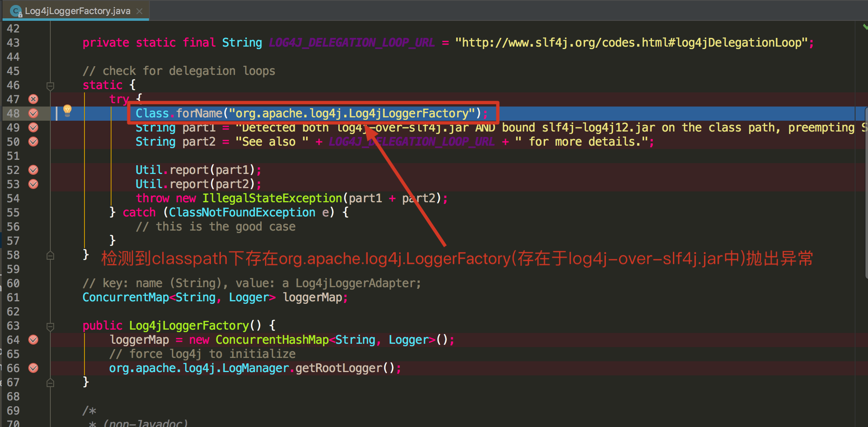Screen dimensions: 868x427
Task: Collapse the Log4jLoggerFactory constructor at line 63
Action: pyautogui.click(x=50, y=327)
